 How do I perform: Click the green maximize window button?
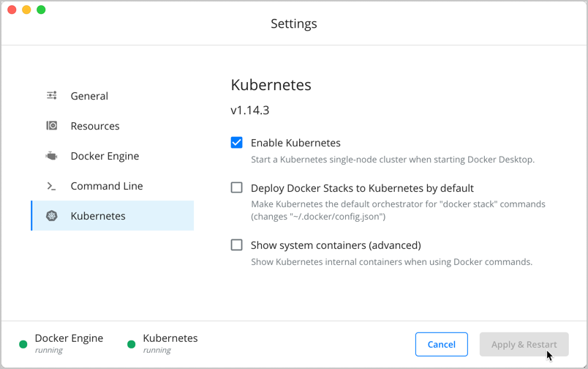[x=41, y=10]
